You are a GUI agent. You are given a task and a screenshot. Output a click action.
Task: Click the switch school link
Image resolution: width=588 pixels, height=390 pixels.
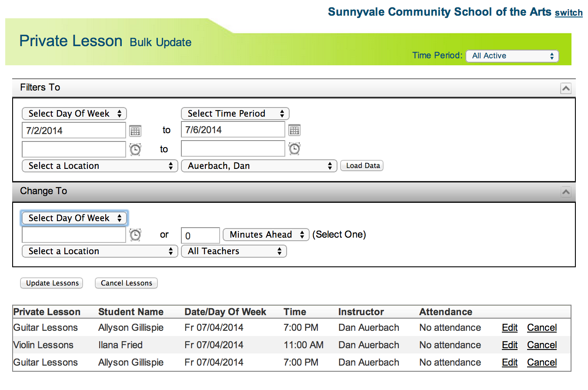coord(568,13)
